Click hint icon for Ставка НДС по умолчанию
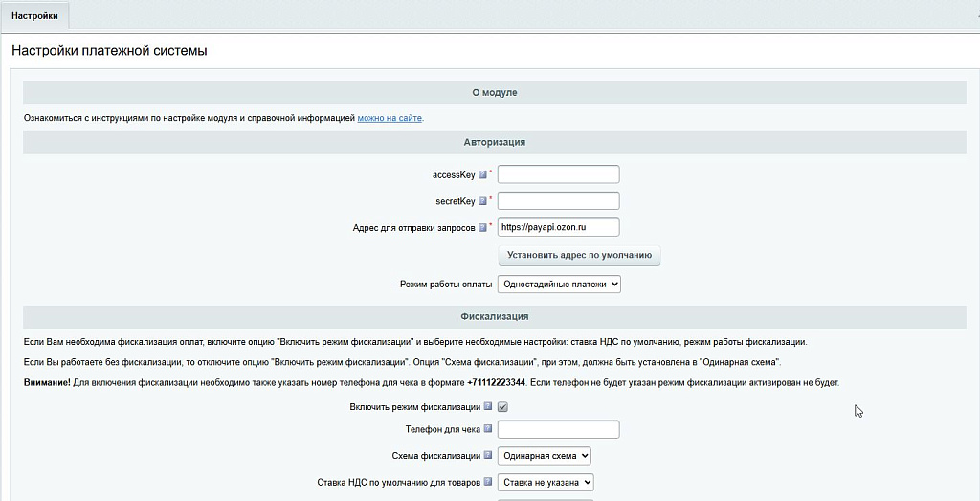The image size is (980, 501). tap(487, 483)
